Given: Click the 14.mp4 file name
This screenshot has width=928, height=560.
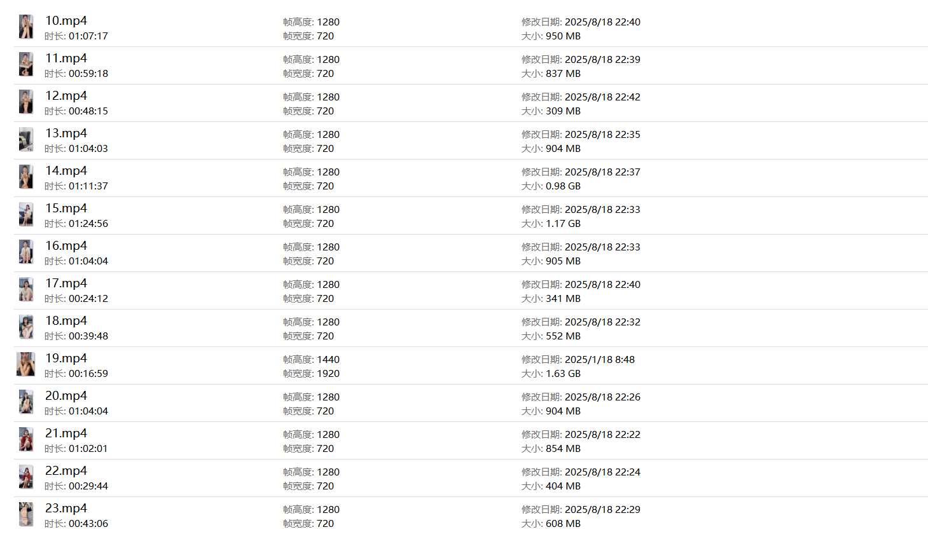Looking at the screenshot, I should (x=66, y=171).
